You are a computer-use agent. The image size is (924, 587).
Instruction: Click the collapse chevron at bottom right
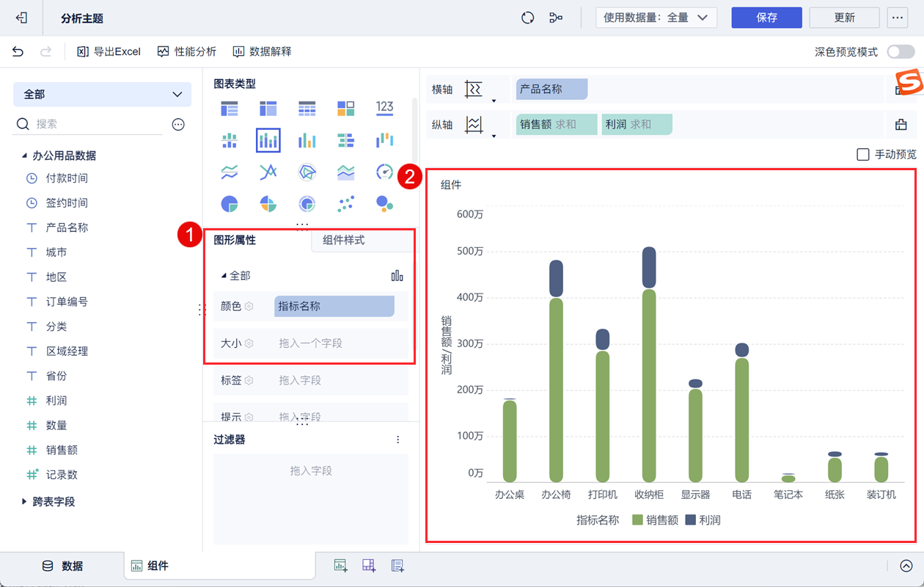click(x=906, y=566)
